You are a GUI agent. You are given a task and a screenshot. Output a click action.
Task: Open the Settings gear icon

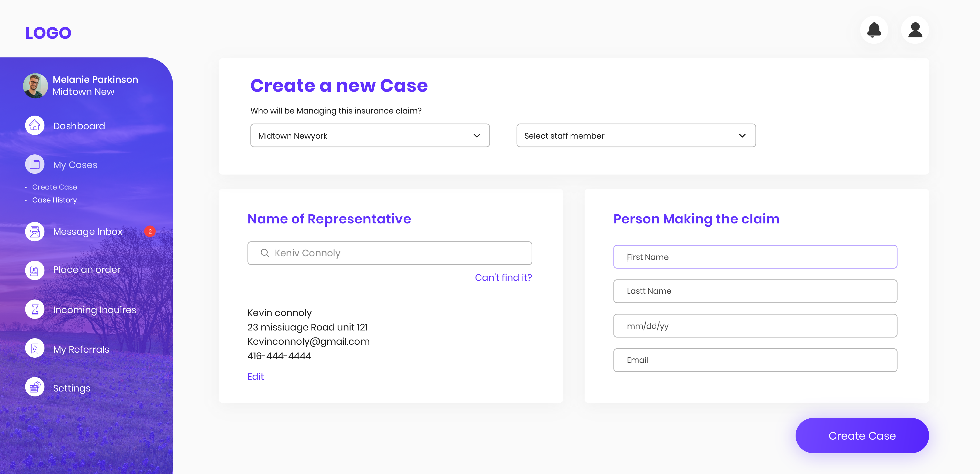click(x=35, y=387)
